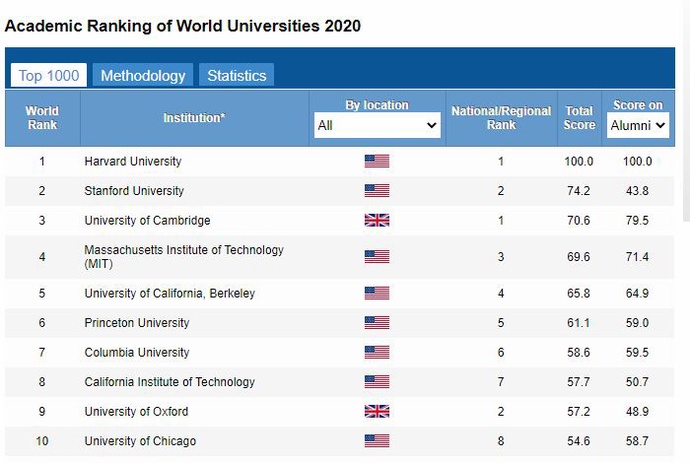
Task: Open the Harvard University link
Action: click(x=133, y=162)
